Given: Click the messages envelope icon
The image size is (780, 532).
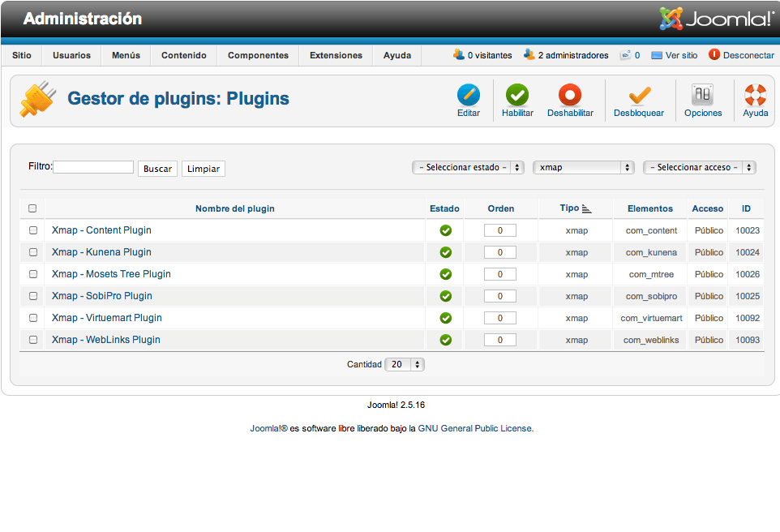Looking at the screenshot, I should tap(625, 55).
